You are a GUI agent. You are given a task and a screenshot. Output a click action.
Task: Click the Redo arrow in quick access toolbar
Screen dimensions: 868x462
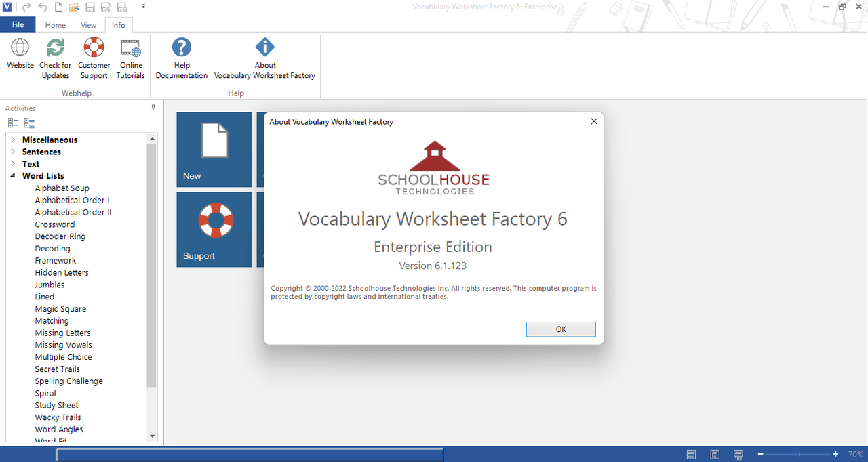click(27, 7)
